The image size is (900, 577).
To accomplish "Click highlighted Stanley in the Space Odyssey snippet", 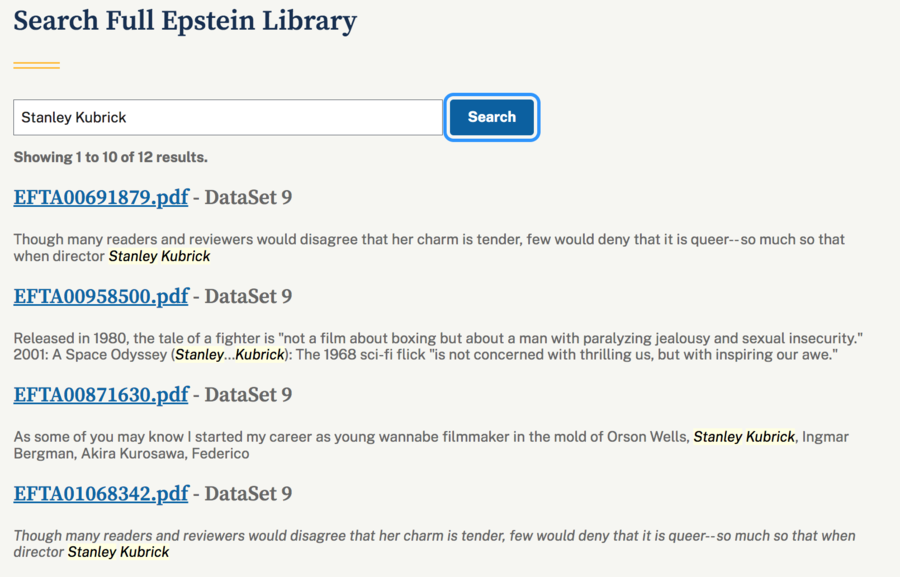I will pyautogui.click(x=199, y=355).
